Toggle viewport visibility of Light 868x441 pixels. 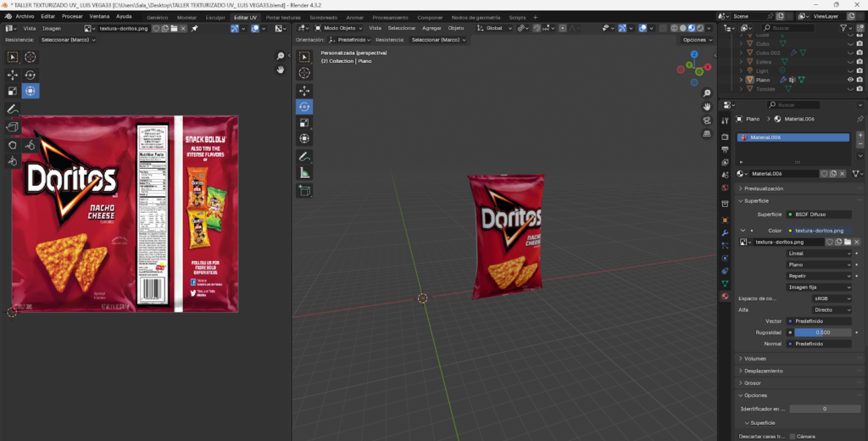pyautogui.click(x=851, y=71)
